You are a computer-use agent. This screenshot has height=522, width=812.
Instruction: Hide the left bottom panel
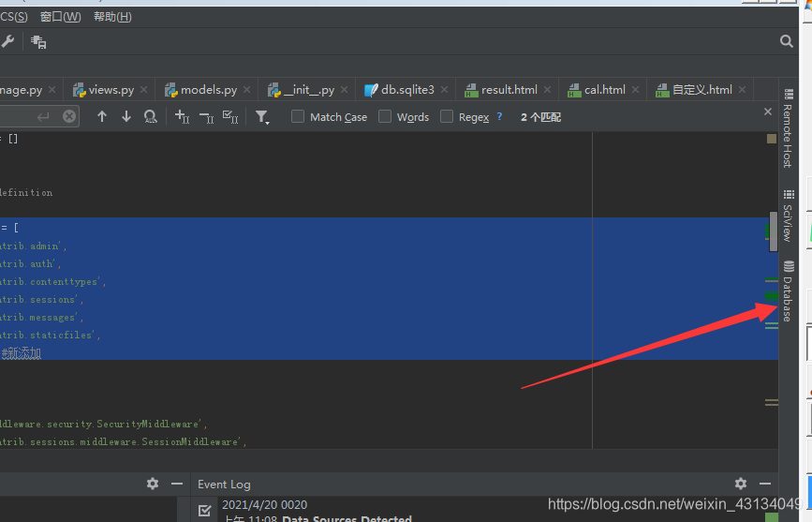(x=177, y=484)
